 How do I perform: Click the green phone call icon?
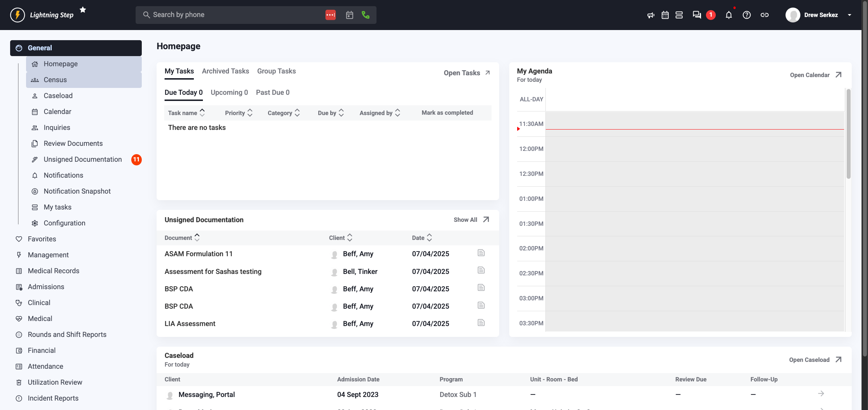[365, 15]
